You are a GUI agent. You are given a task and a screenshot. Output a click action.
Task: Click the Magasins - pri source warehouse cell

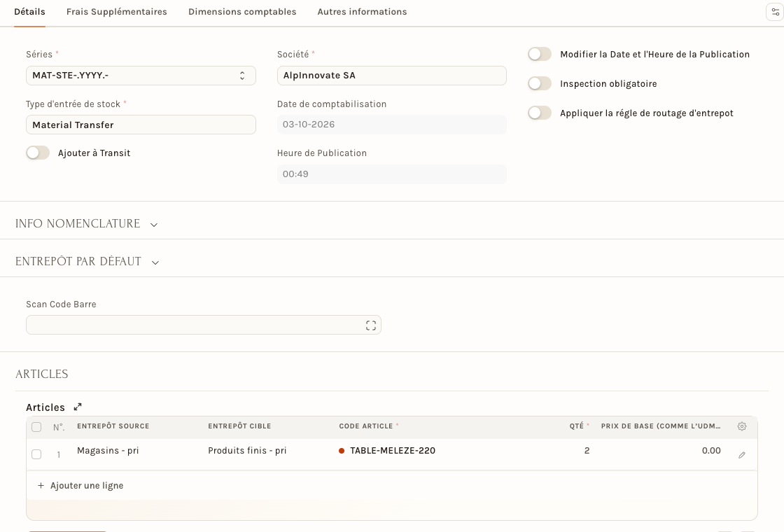point(137,454)
